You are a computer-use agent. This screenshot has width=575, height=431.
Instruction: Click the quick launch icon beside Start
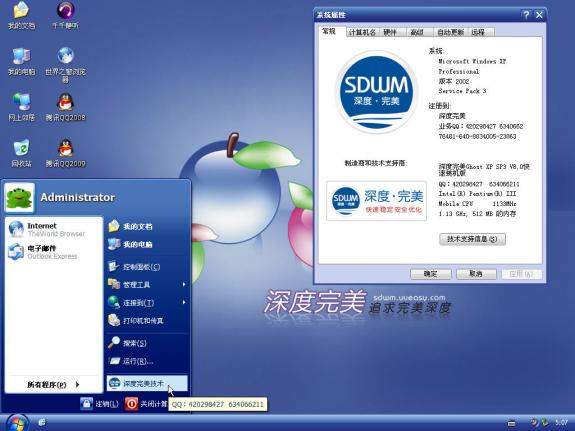(42, 422)
